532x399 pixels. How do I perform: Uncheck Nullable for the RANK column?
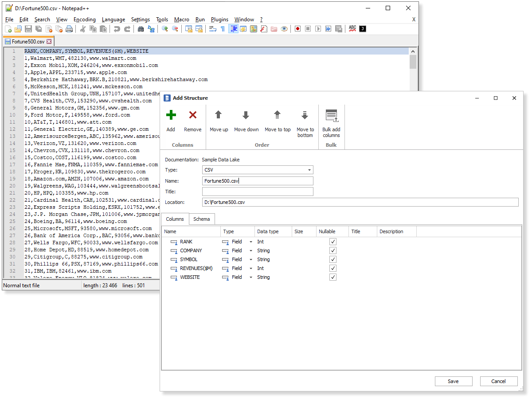pyautogui.click(x=333, y=242)
